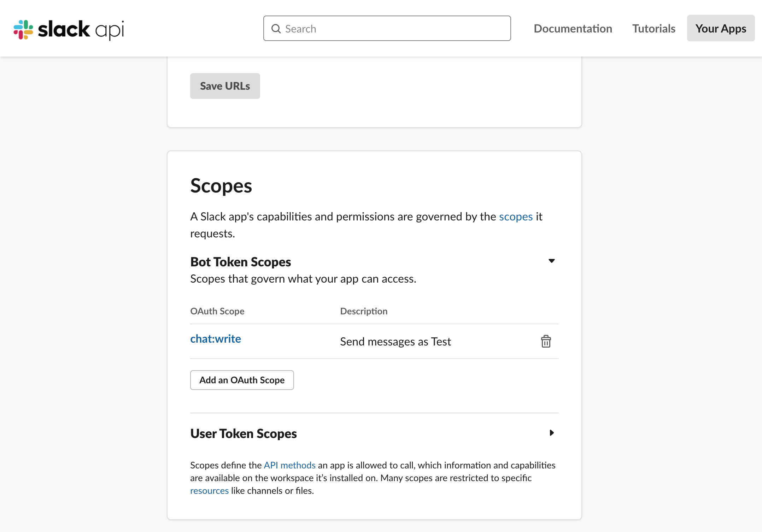Click the 'slack api' wordmark

pyautogui.click(x=81, y=29)
